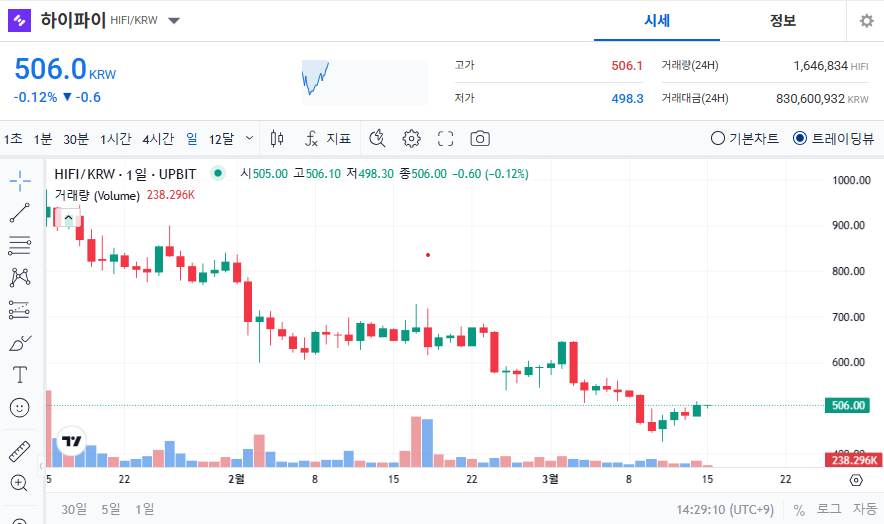Open the indicators (지표) menu
The height and width of the screenshot is (524, 884).
tap(328, 138)
